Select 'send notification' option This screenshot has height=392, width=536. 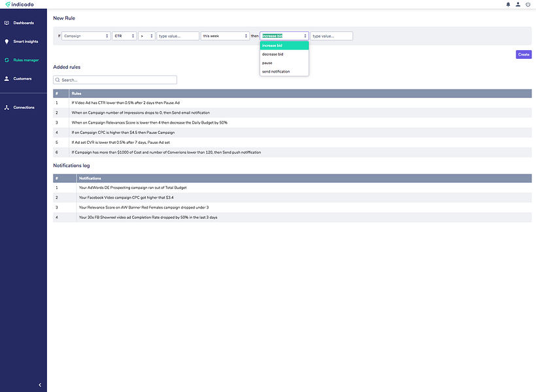(284, 72)
